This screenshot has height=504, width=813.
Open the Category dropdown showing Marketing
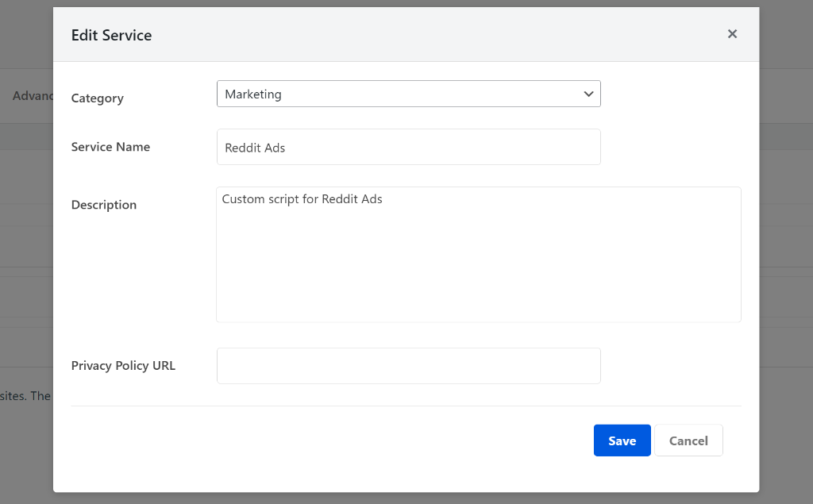pyautogui.click(x=409, y=94)
